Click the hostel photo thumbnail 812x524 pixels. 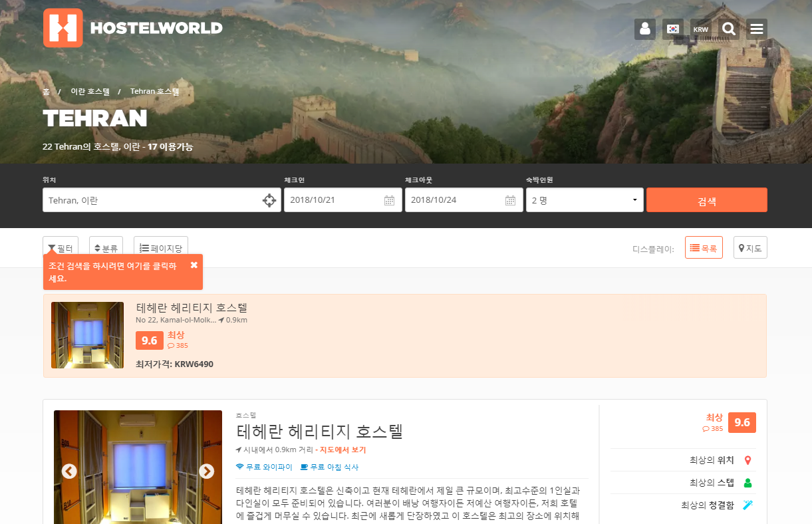click(x=87, y=335)
